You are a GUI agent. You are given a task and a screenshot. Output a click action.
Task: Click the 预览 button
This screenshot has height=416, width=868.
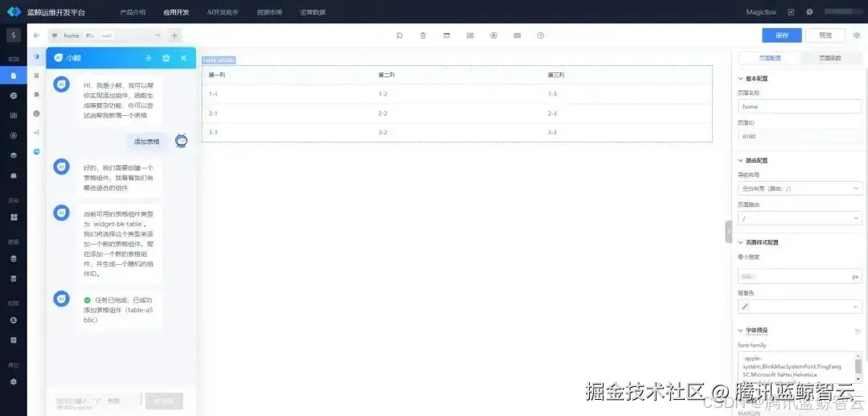825,35
